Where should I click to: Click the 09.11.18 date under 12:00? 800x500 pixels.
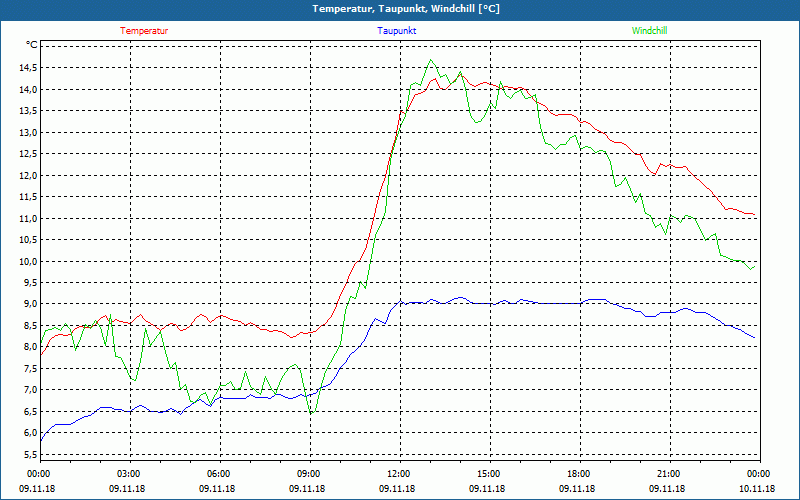397,488
